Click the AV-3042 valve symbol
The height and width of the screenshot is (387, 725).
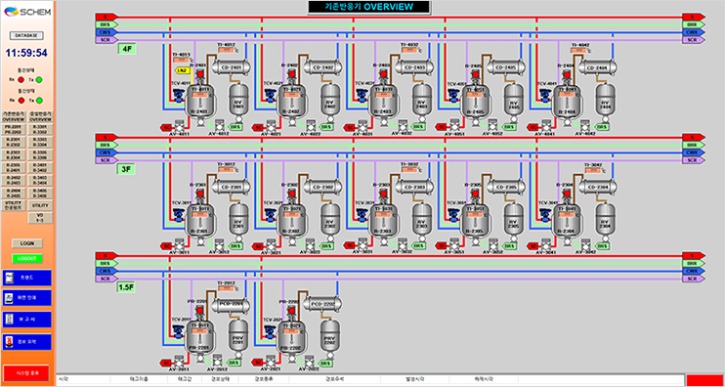tap(586, 245)
